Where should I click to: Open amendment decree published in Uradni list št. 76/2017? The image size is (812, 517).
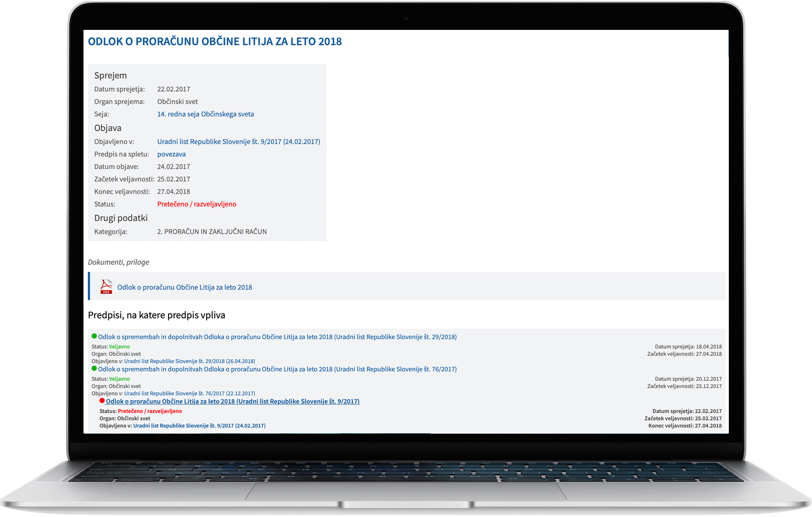click(x=277, y=369)
